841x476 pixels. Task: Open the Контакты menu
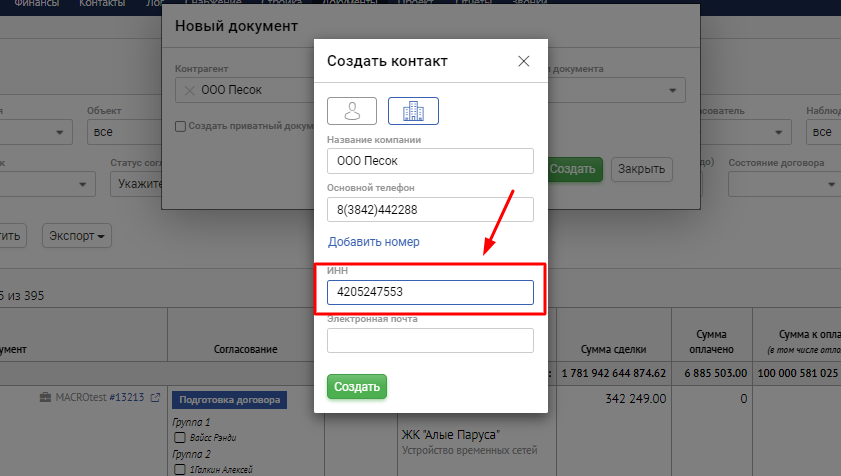(103, 4)
